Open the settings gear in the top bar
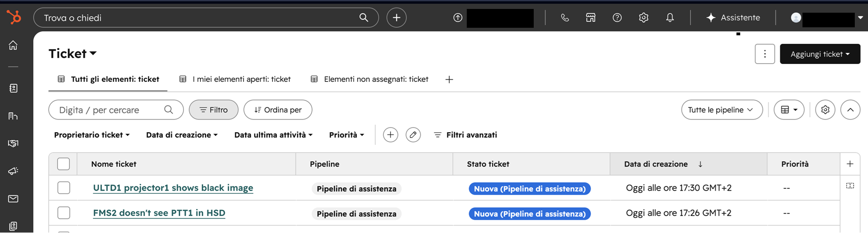Screen dimensions: 868x233 point(644,17)
